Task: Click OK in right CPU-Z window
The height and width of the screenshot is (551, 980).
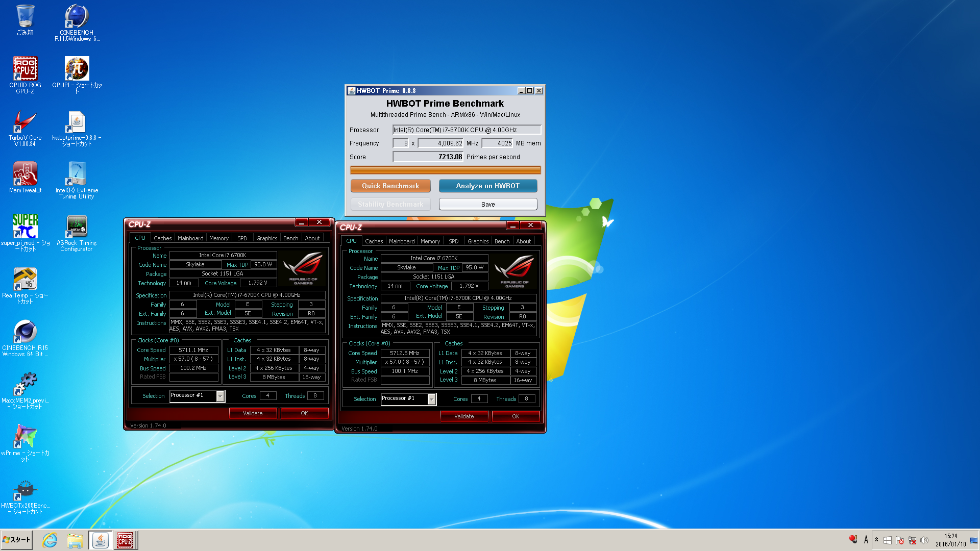Action: click(516, 416)
